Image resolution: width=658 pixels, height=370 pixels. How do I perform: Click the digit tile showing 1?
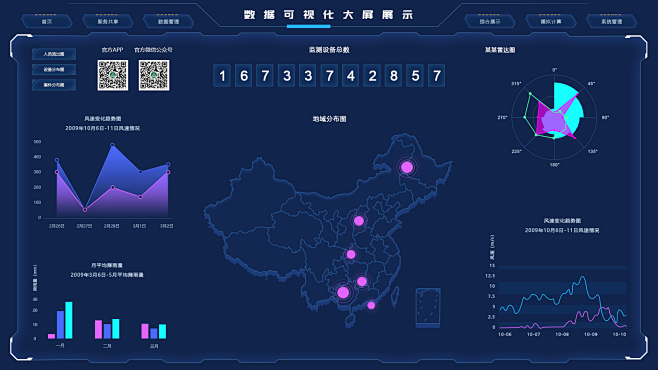click(222, 76)
